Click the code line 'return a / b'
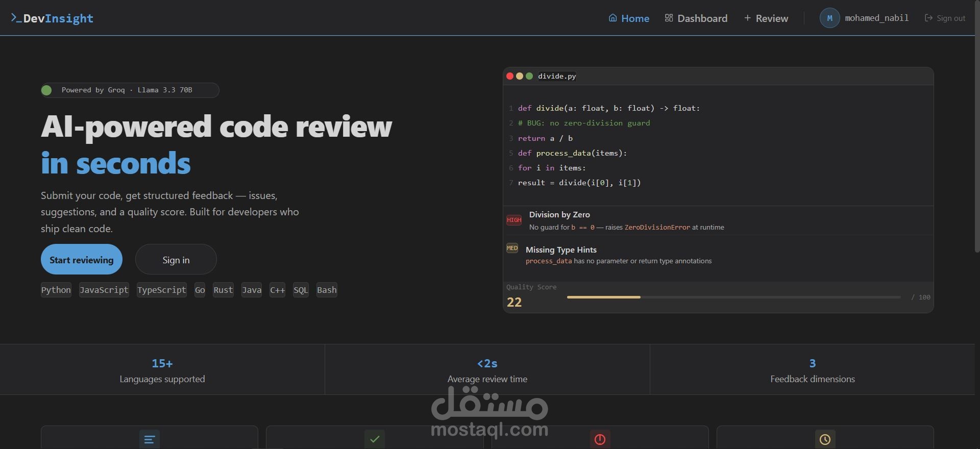This screenshot has height=449, width=980. [x=545, y=138]
